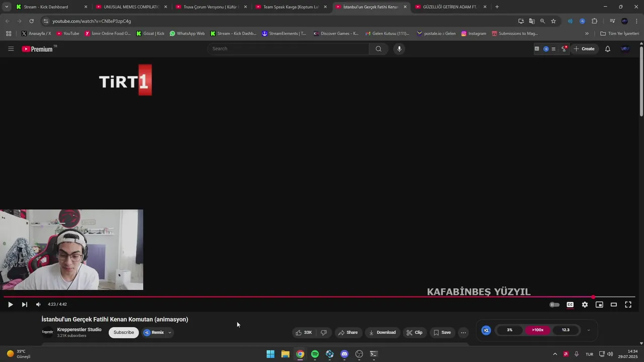Toggle the autoplay switch
Viewport: 644px width, 362px height.
pyautogui.click(x=554, y=304)
